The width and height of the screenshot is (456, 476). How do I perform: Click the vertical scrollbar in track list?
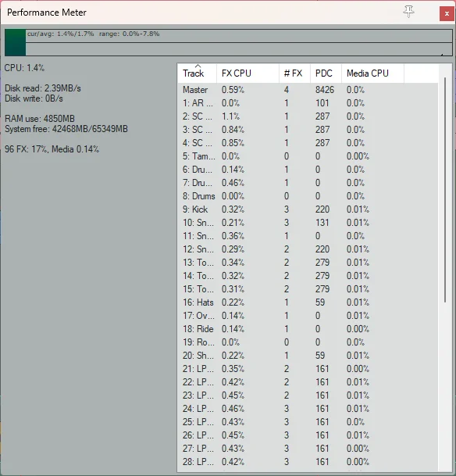(x=445, y=190)
